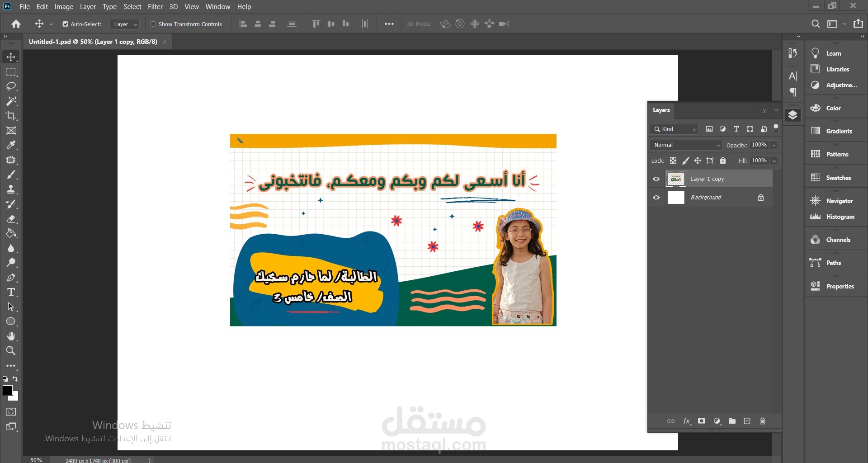Toggle lock all for the layer
Viewport: 868px width, 463px height.
point(723,161)
